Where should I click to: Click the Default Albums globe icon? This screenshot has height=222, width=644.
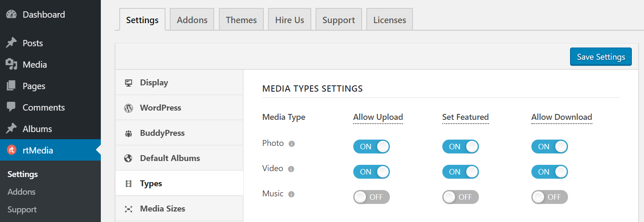[129, 159]
